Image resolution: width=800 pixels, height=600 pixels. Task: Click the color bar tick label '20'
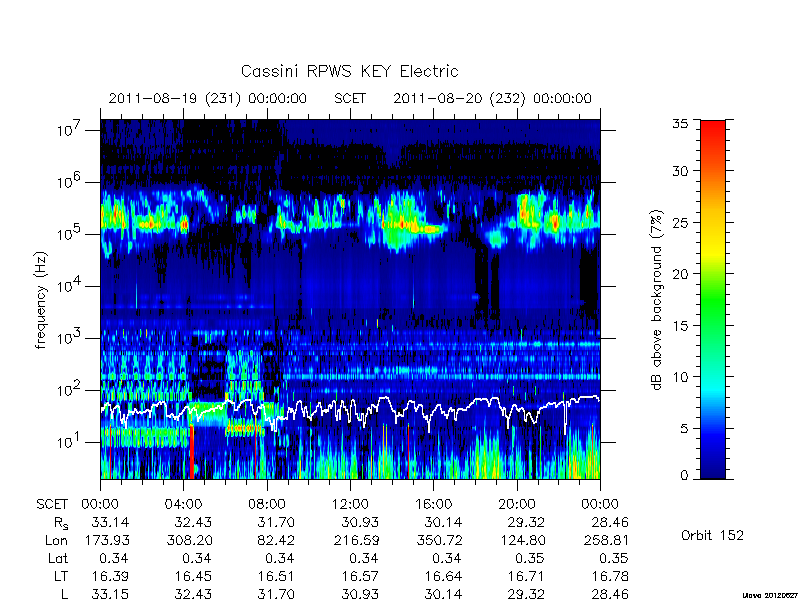point(680,274)
